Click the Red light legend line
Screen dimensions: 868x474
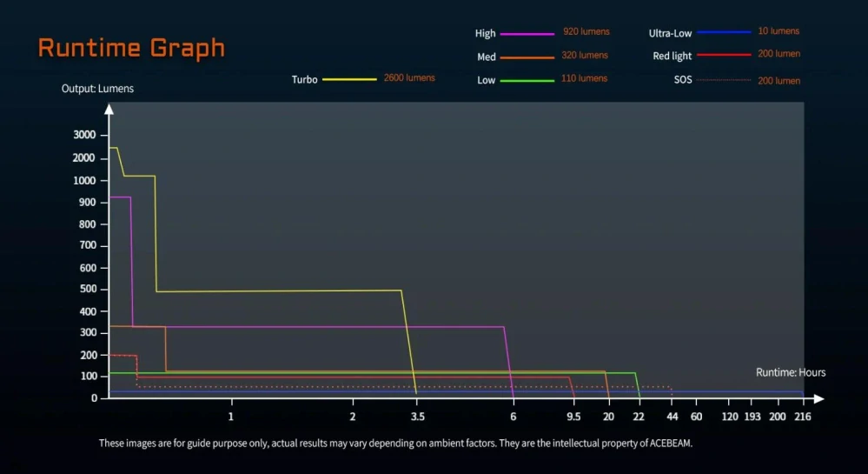click(x=724, y=55)
